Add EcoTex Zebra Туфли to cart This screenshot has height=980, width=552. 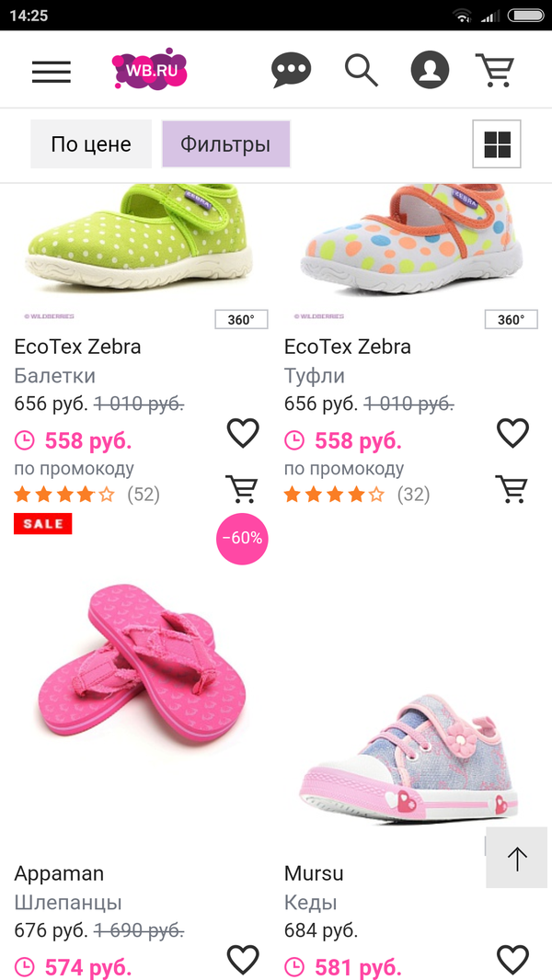coord(512,490)
